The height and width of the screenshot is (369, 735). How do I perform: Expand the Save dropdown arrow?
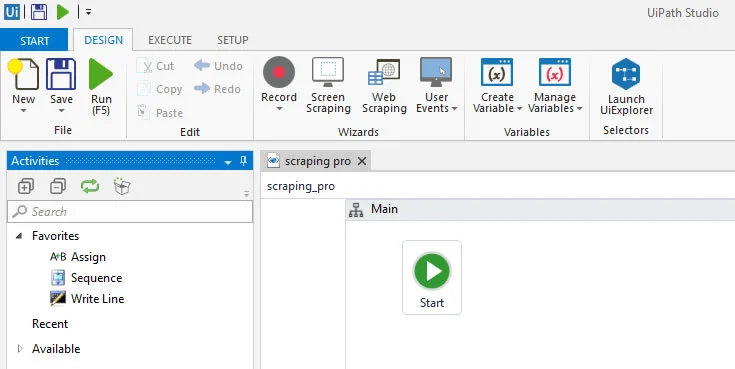[61, 111]
